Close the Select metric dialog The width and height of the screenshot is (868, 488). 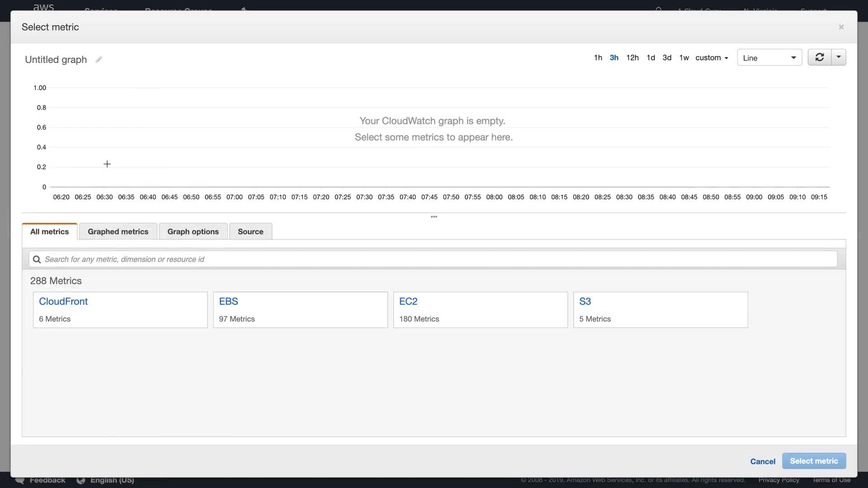[841, 27]
